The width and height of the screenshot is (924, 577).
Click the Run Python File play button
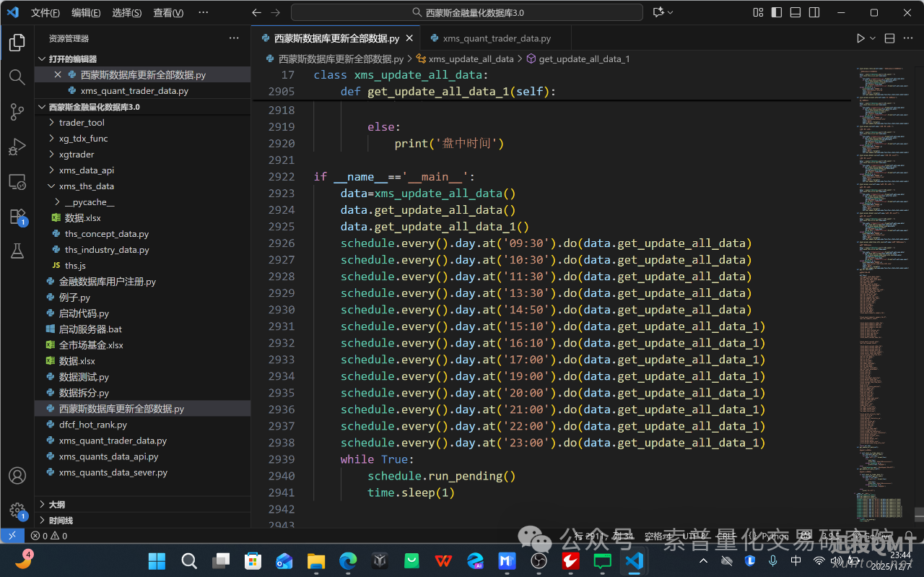point(860,38)
